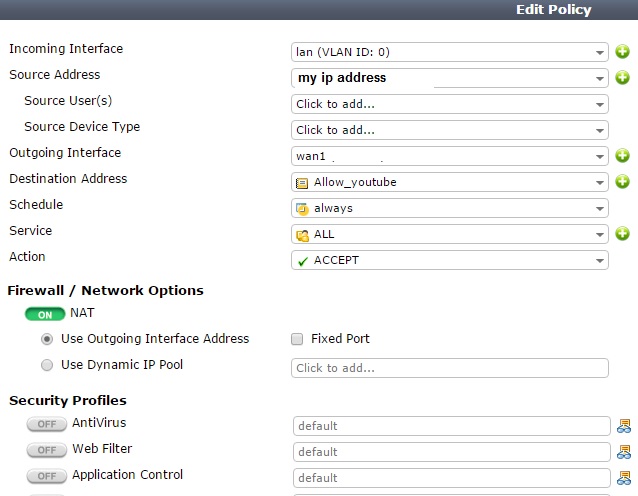The image size is (638, 496).
Task: Click green plus beside Outgoing Interface
Action: pos(622,155)
